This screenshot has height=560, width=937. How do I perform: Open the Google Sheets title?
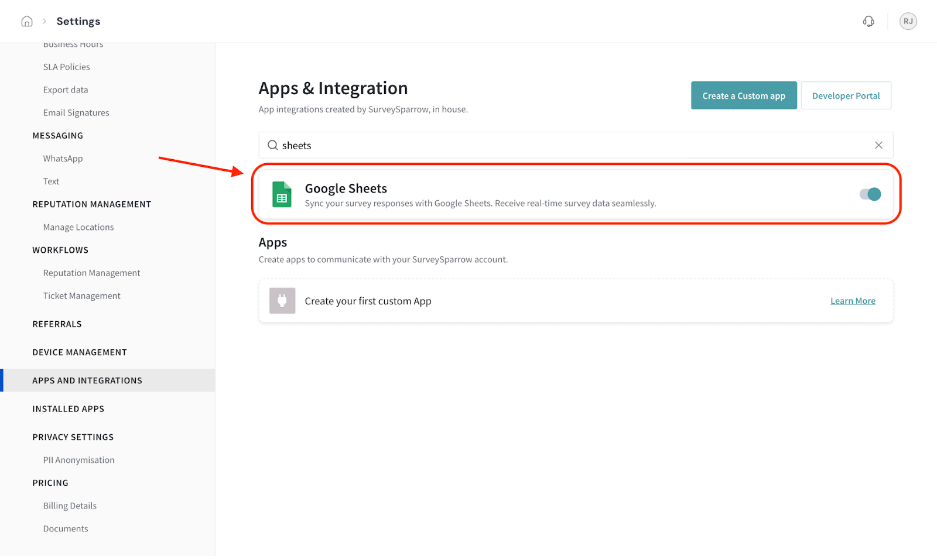point(346,188)
